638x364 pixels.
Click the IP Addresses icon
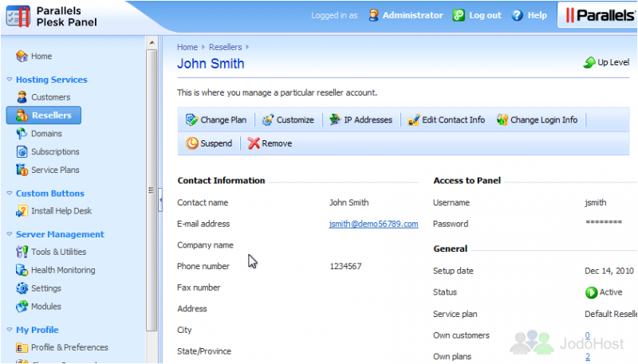(335, 119)
